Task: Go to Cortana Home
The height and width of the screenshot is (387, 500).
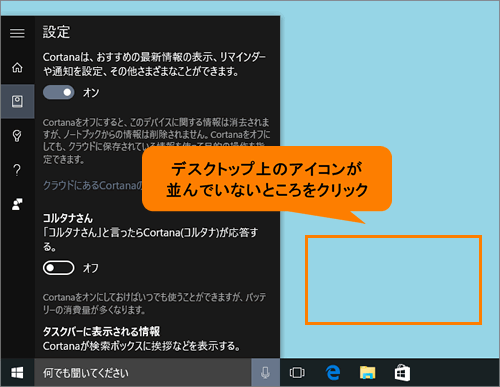Action: pyautogui.click(x=17, y=68)
